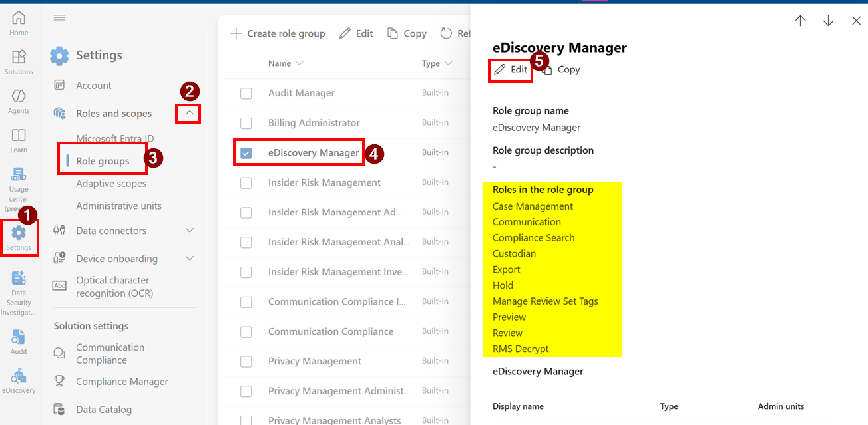868x425 pixels.
Task: Open Usage center preview icon
Action: (x=19, y=174)
